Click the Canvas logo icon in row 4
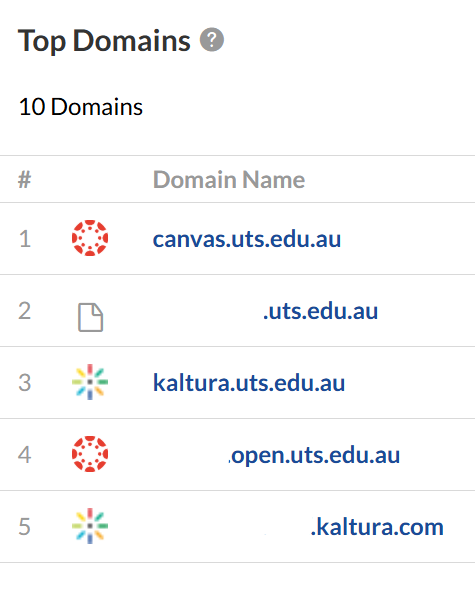Viewport: 475px width, 592px height. 90,454
